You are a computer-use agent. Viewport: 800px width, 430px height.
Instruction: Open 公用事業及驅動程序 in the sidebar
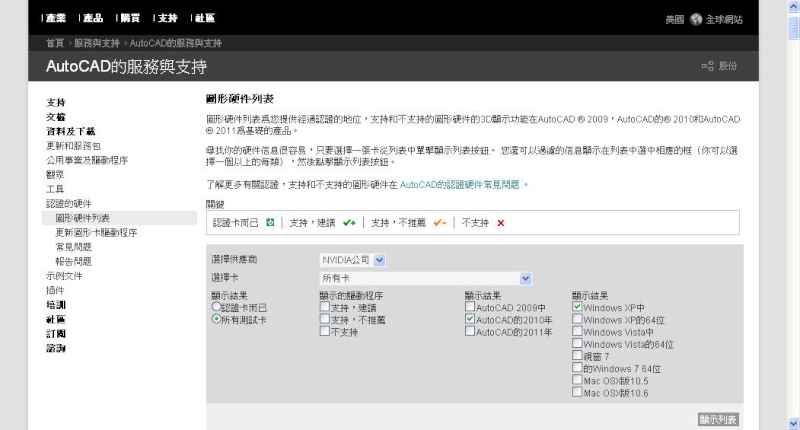pos(87,160)
